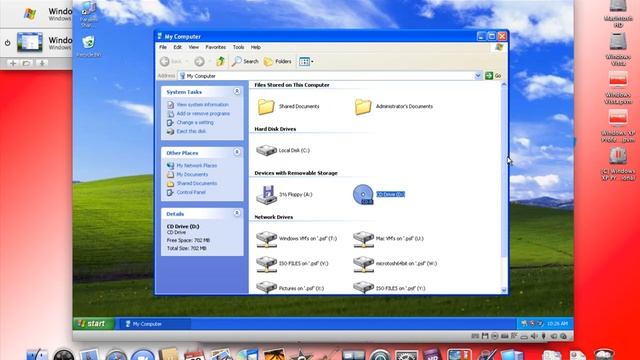This screenshot has height=360, width=640.
Task: Open Shared Documents link in Other Places
Action: coord(197,183)
